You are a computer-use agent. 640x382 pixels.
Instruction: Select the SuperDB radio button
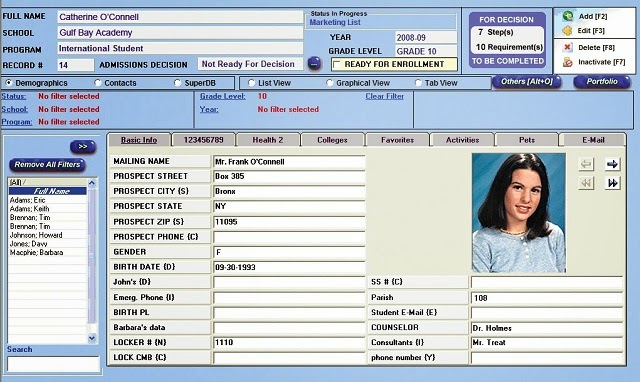click(177, 83)
